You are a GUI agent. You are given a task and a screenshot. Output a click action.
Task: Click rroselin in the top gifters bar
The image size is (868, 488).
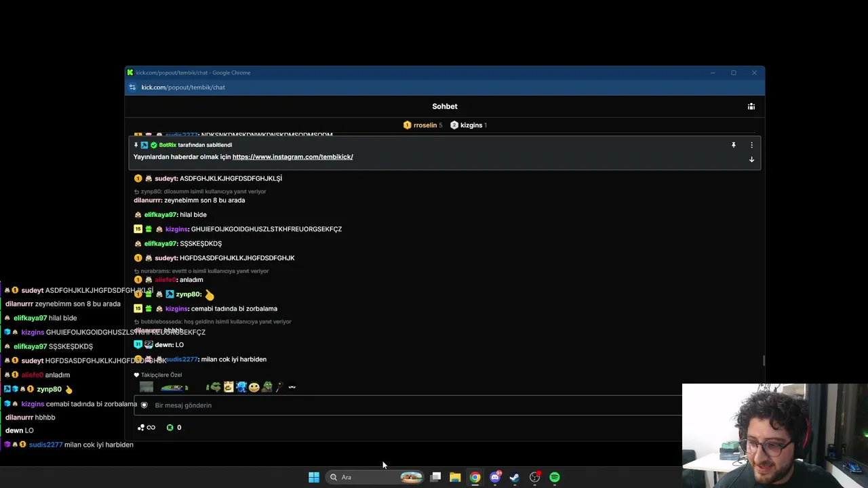425,125
